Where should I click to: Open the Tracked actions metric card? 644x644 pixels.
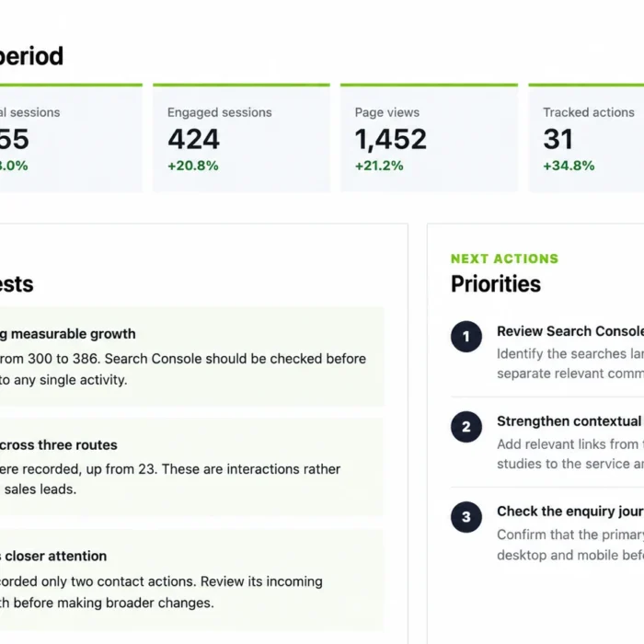[x=587, y=138]
